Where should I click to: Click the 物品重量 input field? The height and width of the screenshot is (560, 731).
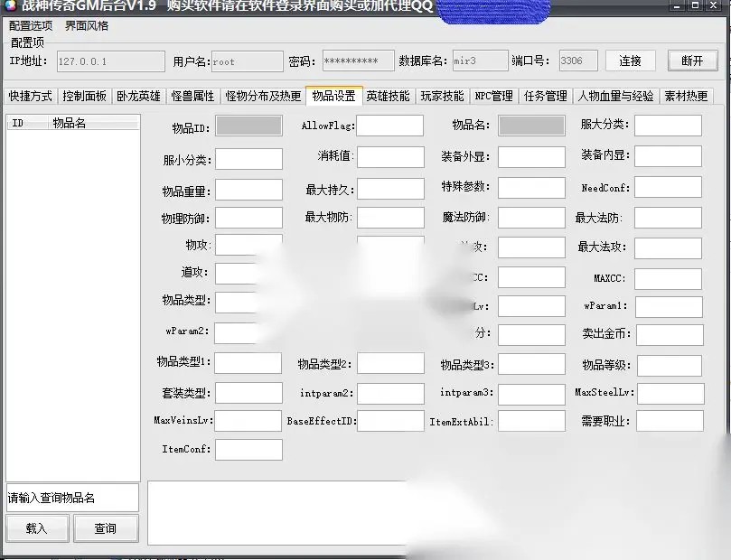coord(249,190)
